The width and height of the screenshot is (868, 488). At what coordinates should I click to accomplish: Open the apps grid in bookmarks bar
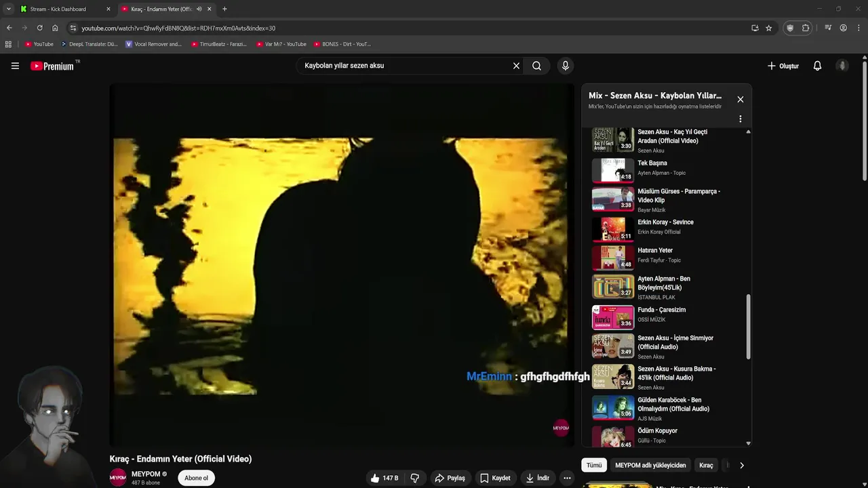tap(8, 44)
